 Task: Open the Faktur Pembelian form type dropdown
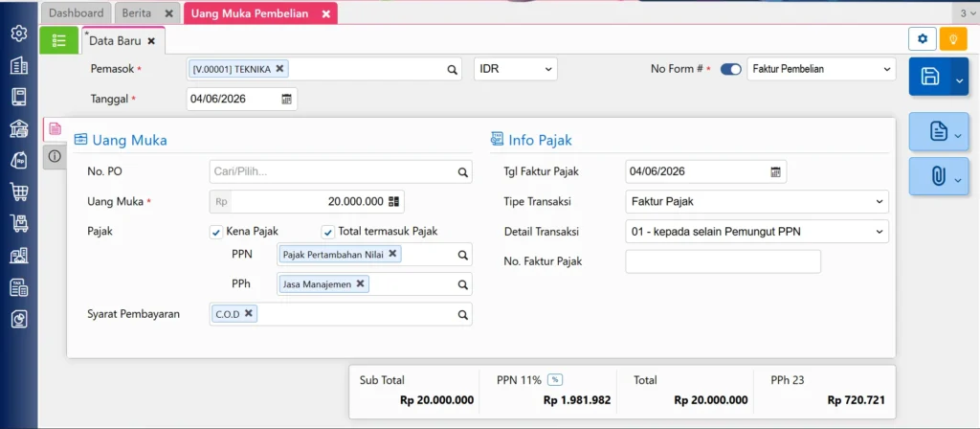(821, 69)
